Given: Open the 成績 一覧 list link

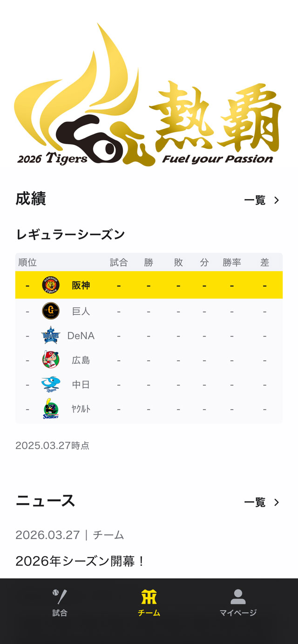Looking at the screenshot, I should coord(255,200).
